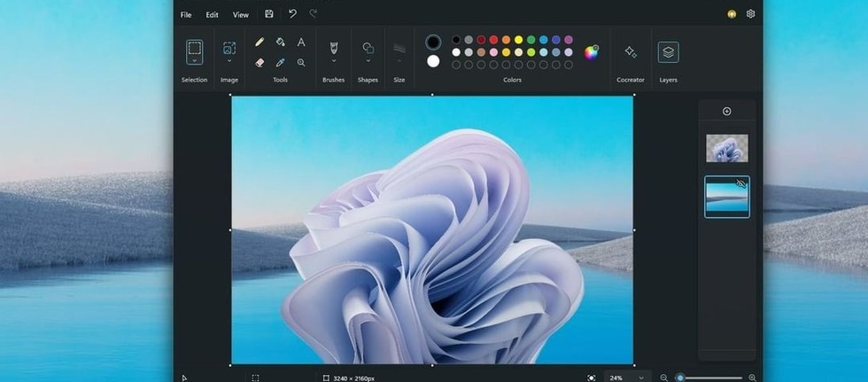This screenshot has width=868, height=382.
Task: Select the Pencil tool
Action: [x=259, y=42]
